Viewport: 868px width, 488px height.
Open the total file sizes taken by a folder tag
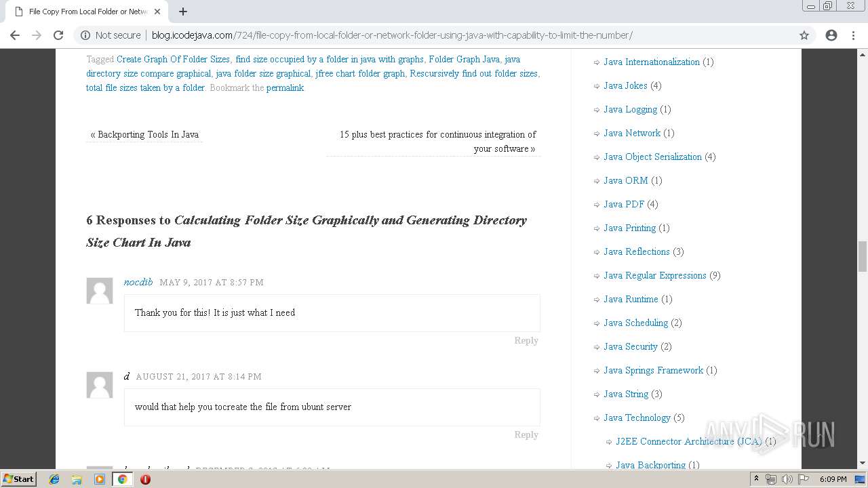pos(145,88)
